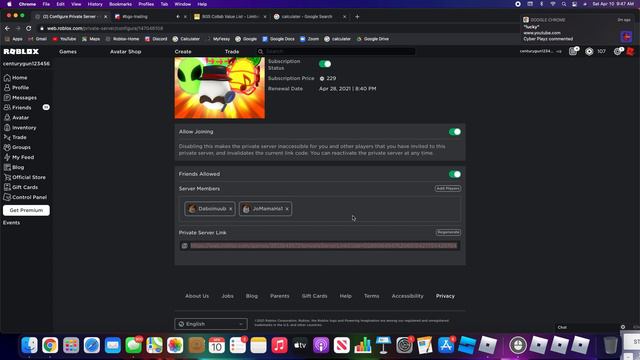Click the Get Premium button
The width and height of the screenshot is (640, 360).
click(26, 210)
